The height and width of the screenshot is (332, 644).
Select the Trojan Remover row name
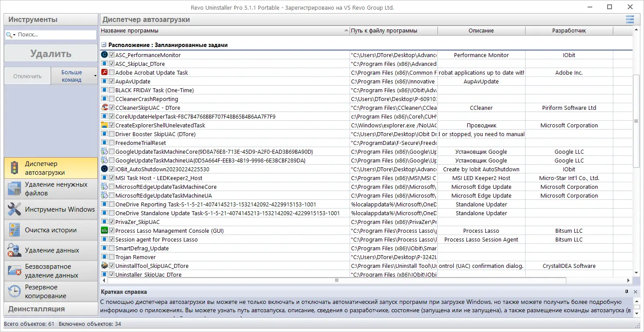click(136, 257)
